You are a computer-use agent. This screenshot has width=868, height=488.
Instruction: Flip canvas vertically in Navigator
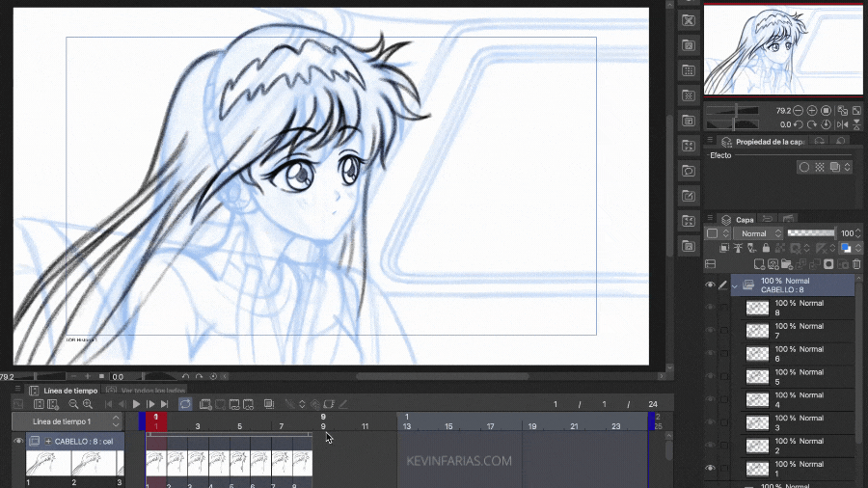(x=857, y=124)
